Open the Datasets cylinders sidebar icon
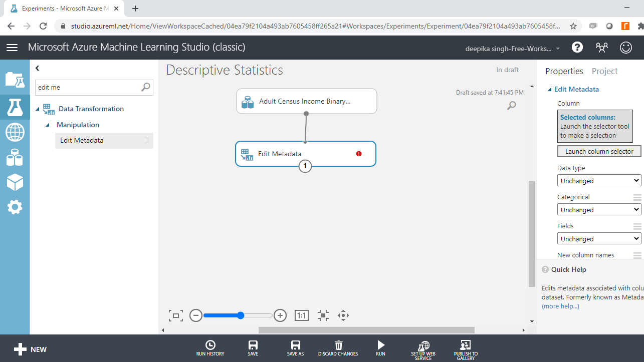 tap(15, 158)
